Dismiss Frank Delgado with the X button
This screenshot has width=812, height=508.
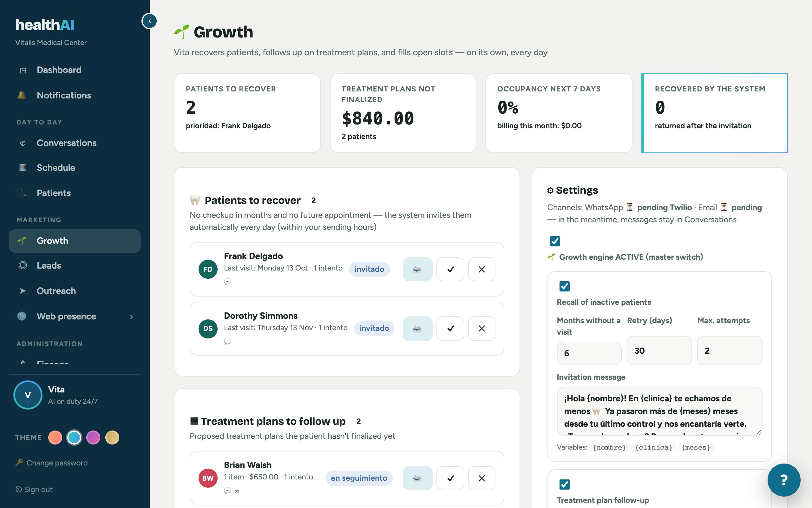click(481, 269)
